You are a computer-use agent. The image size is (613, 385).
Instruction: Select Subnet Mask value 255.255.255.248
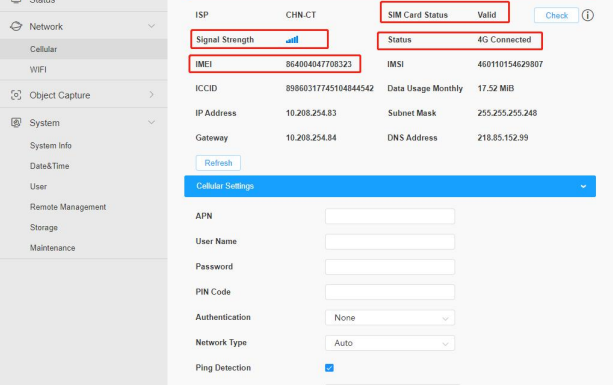pos(507,113)
